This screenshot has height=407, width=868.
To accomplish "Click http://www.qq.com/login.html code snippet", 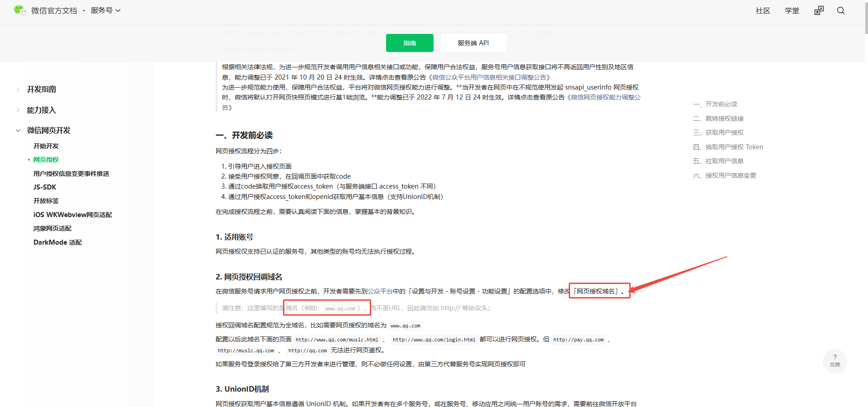I will coord(434,340).
